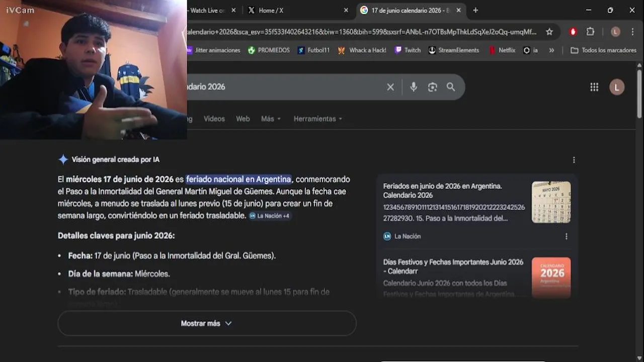Open Todos los marcadores folder
Viewport: 644px width, 362px height.
604,50
